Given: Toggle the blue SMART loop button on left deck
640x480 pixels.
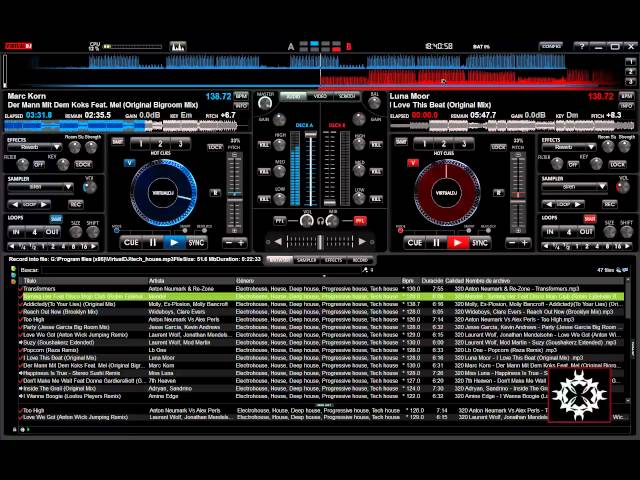Looking at the screenshot, I should (x=56, y=218).
